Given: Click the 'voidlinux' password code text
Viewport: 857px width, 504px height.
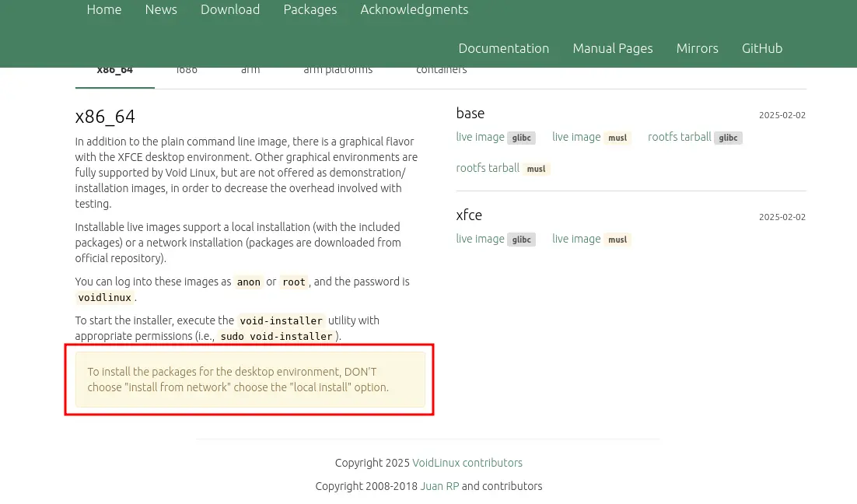Looking at the screenshot, I should click(105, 297).
